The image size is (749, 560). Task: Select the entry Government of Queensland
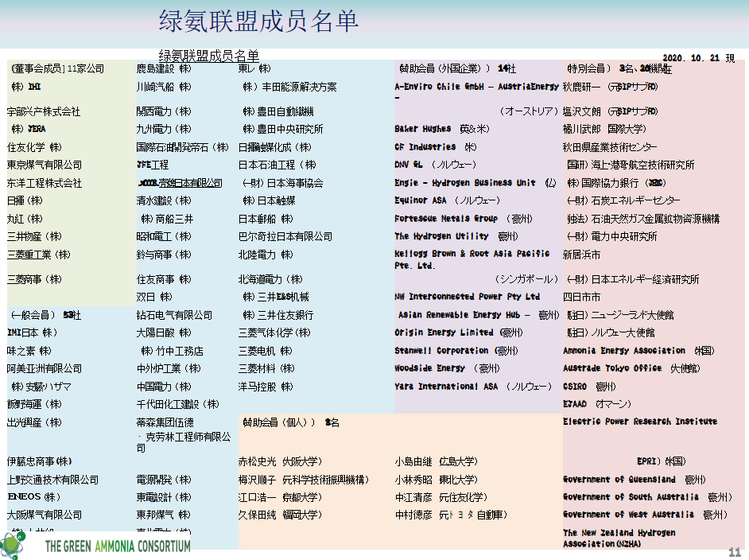pyautogui.click(x=619, y=479)
